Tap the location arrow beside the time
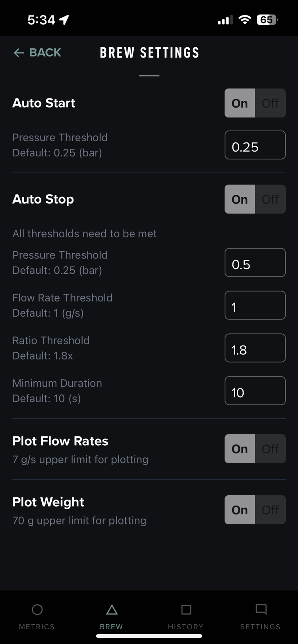The height and width of the screenshot is (644, 298). pyautogui.click(x=64, y=20)
